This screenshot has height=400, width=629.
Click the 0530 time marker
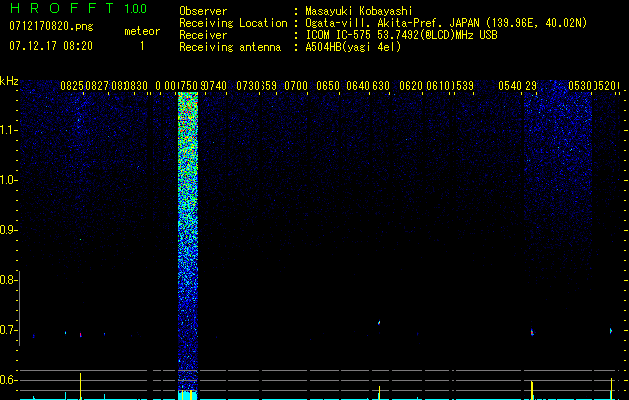point(580,86)
